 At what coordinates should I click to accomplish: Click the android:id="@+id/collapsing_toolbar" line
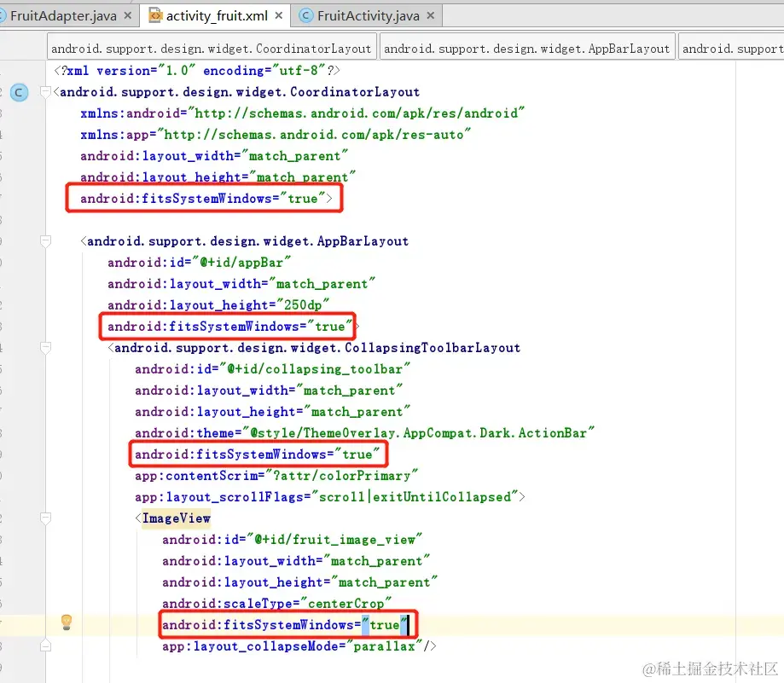272,369
